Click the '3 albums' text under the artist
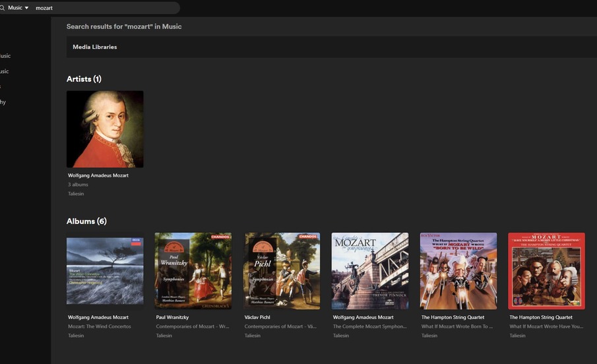The height and width of the screenshot is (364, 597). pyautogui.click(x=78, y=185)
